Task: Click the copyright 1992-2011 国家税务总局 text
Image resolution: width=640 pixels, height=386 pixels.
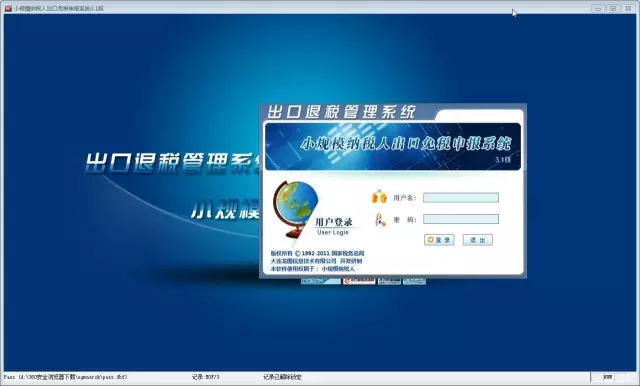Action: coord(318,253)
